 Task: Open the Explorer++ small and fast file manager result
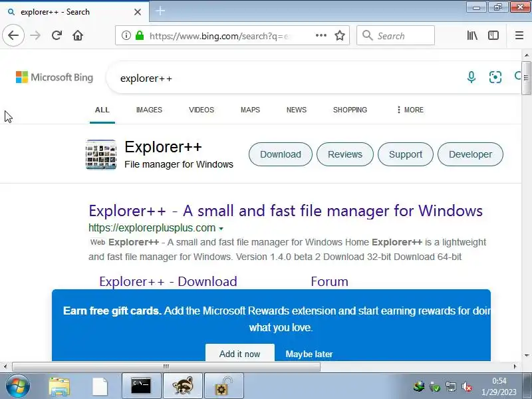[285, 211]
